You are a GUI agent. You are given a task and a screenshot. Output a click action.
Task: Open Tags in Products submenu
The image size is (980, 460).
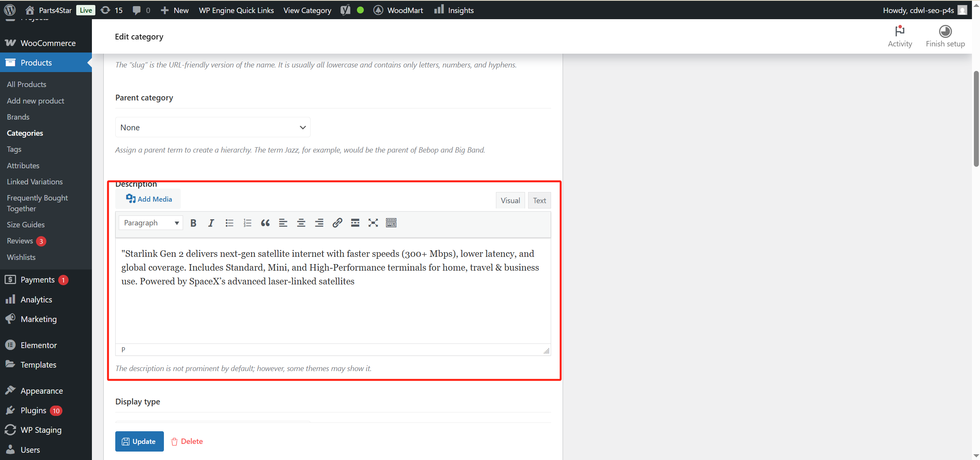click(x=14, y=149)
